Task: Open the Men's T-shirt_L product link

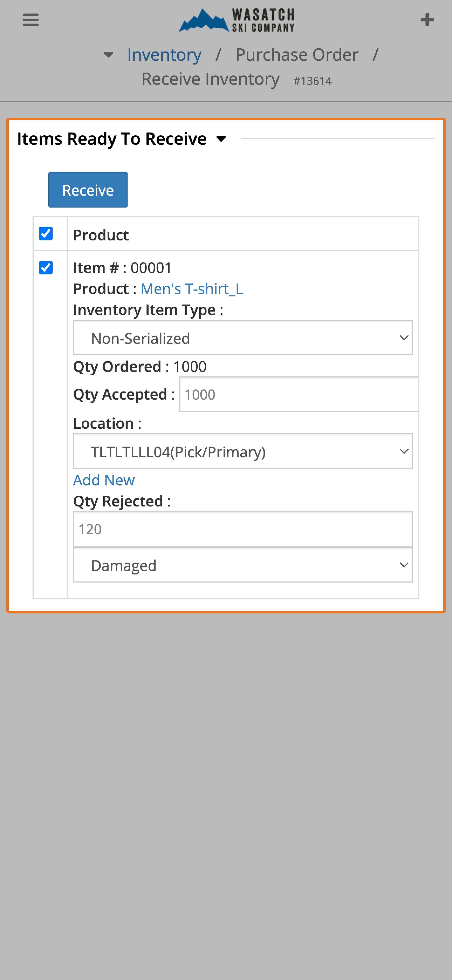Action: click(x=192, y=289)
